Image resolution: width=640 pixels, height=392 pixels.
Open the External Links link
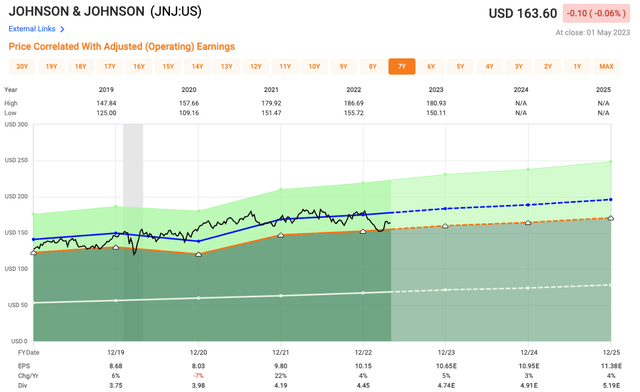[x=32, y=29]
